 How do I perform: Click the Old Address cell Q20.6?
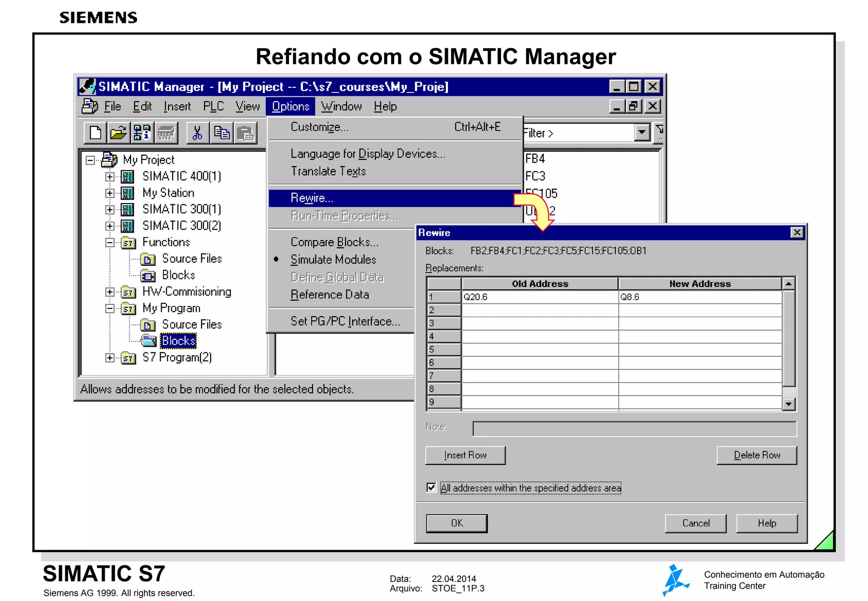point(540,297)
